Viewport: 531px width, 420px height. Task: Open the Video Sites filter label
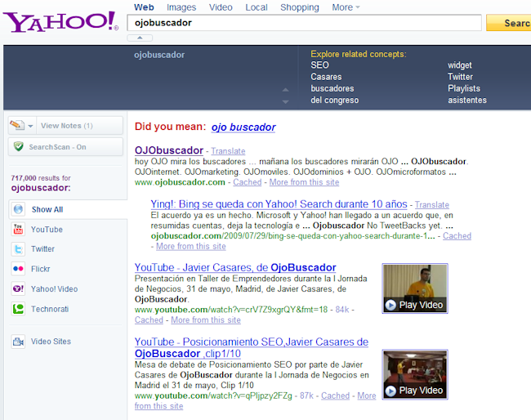coord(51,342)
